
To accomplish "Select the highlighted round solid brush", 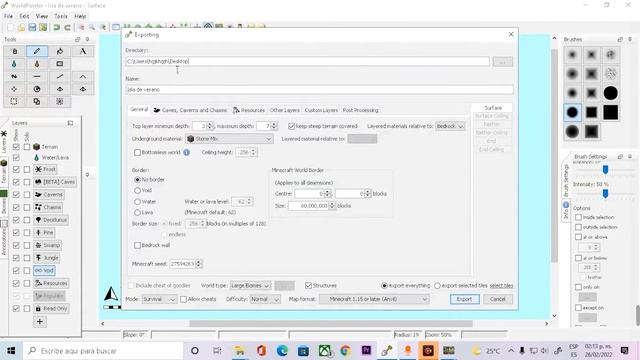I will 572,112.
